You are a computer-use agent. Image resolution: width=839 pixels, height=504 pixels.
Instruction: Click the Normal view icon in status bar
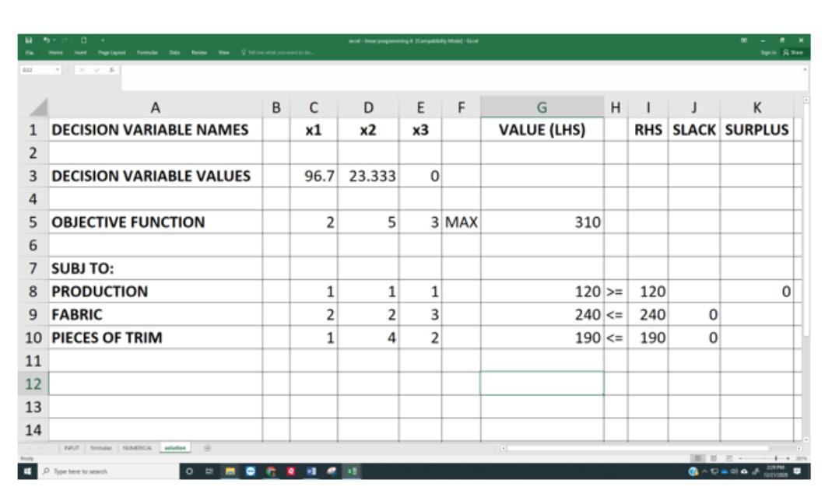click(697, 459)
